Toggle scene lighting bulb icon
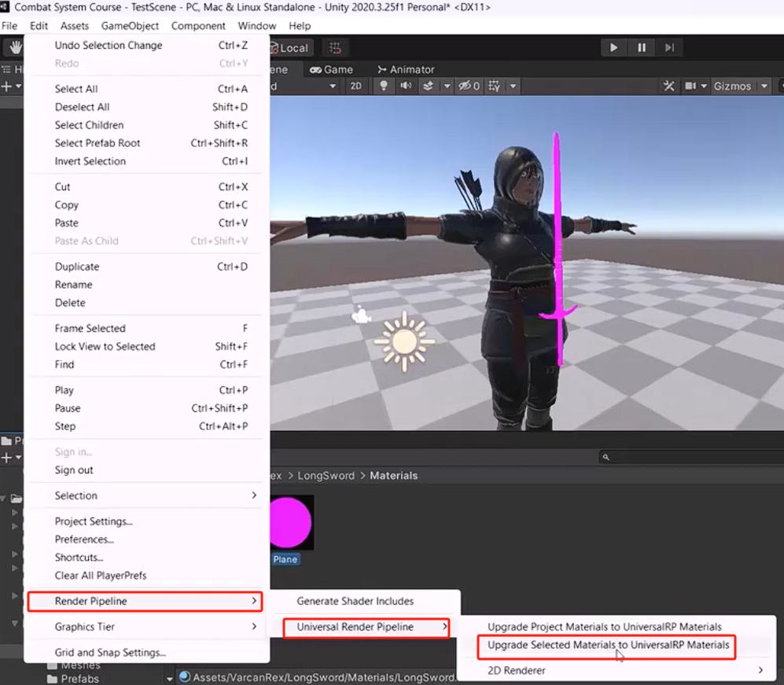784x685 pixels. 384,86
